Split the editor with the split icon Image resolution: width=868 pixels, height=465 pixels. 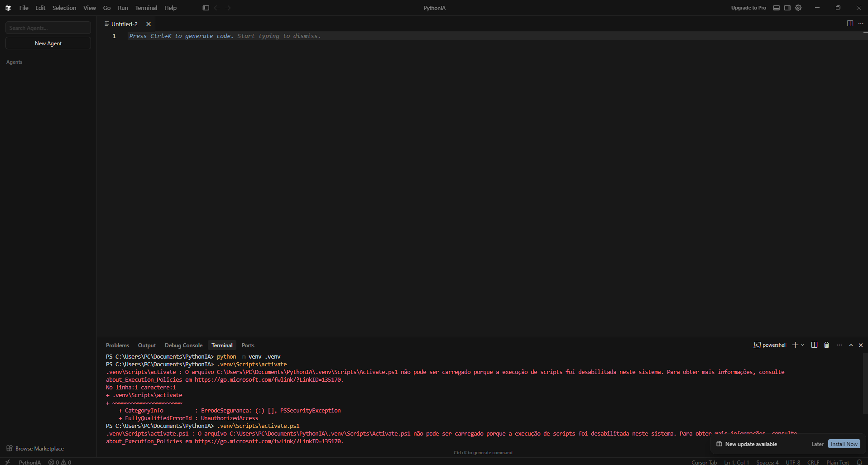coord(850,24)
